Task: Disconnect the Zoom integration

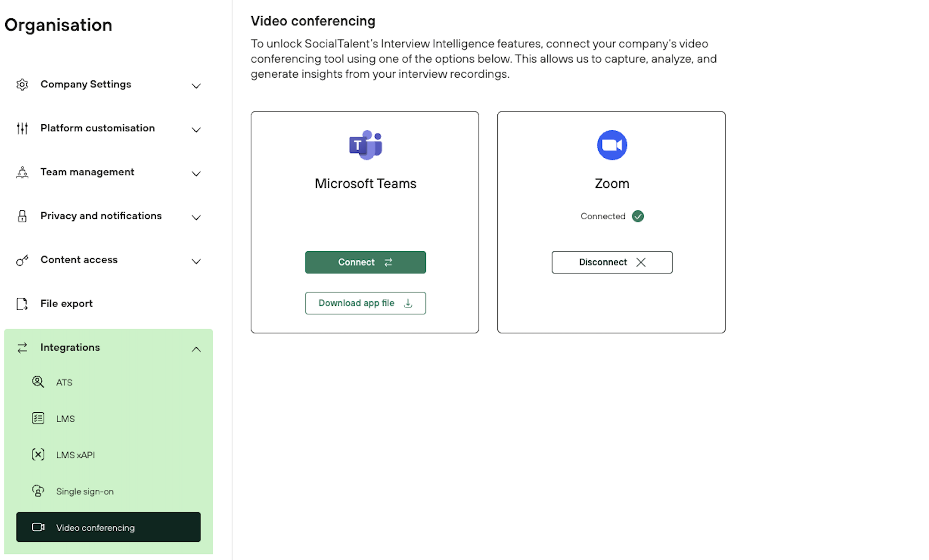Action: (612, 262)
